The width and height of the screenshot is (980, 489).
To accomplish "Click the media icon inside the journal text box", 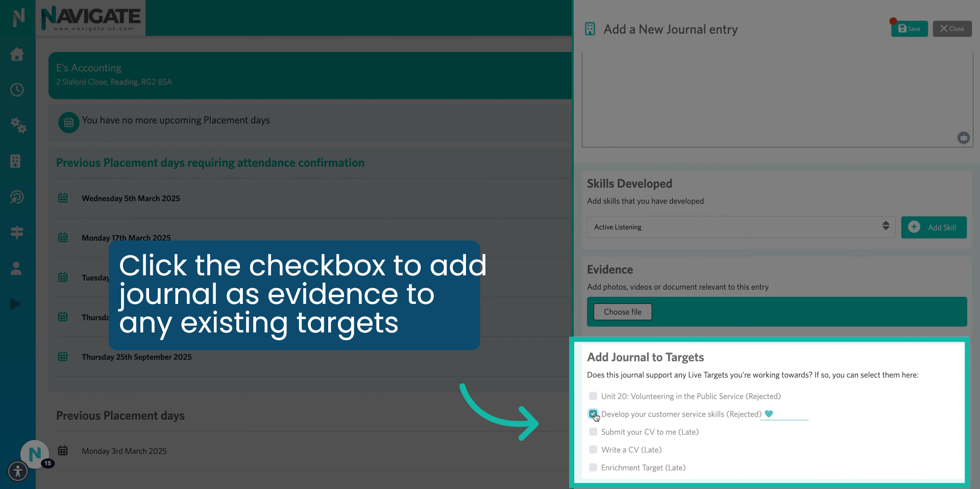I will coord(964,138).
